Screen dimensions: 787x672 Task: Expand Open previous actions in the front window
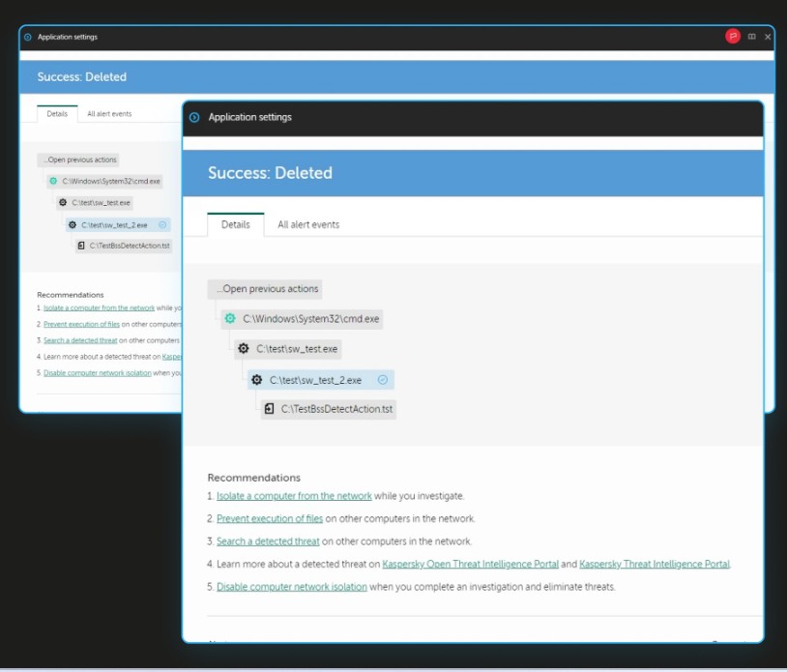(266, 288)
